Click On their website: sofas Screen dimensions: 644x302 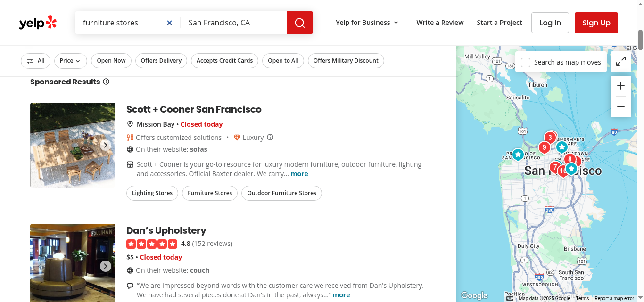point(172,149)
